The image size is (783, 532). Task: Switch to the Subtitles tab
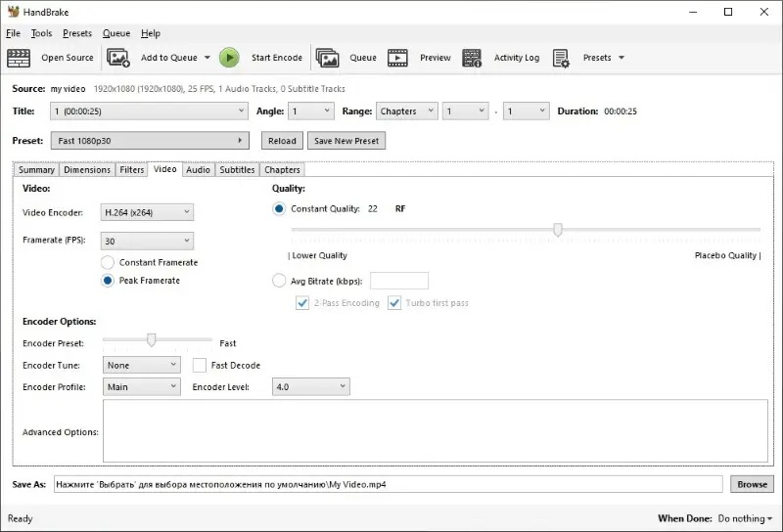coord(237,170)
